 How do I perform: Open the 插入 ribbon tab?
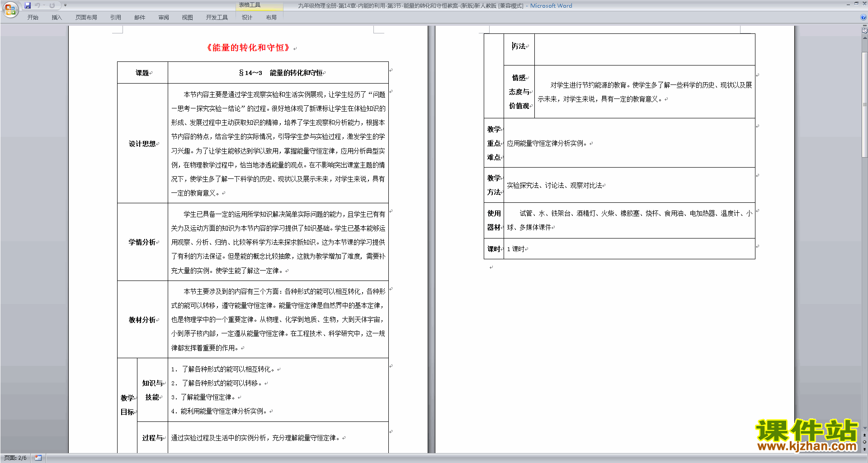(x=57, y=18)
